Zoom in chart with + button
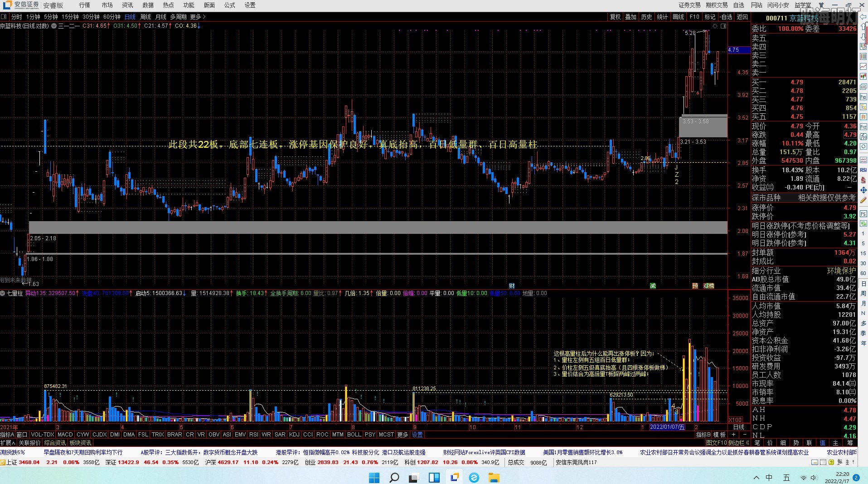This screenshot has width=868, height=484. (733, 435)
